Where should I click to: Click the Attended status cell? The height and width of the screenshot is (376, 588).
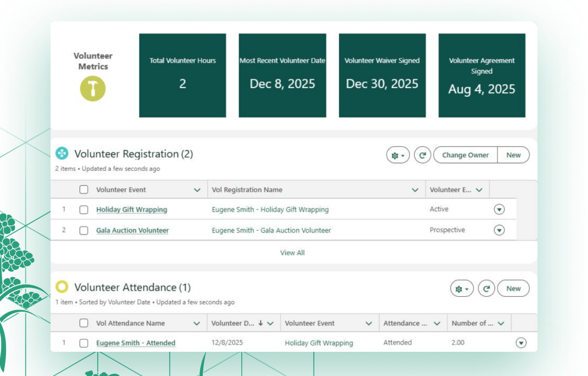pos(397,342)
